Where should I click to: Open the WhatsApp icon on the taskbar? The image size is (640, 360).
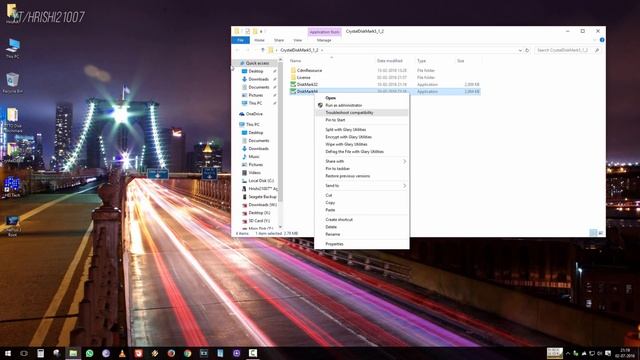click(89, 353)
